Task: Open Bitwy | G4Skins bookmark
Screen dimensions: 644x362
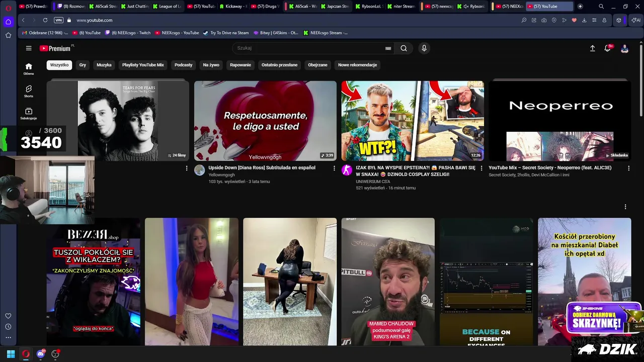Action: (276, 33)
